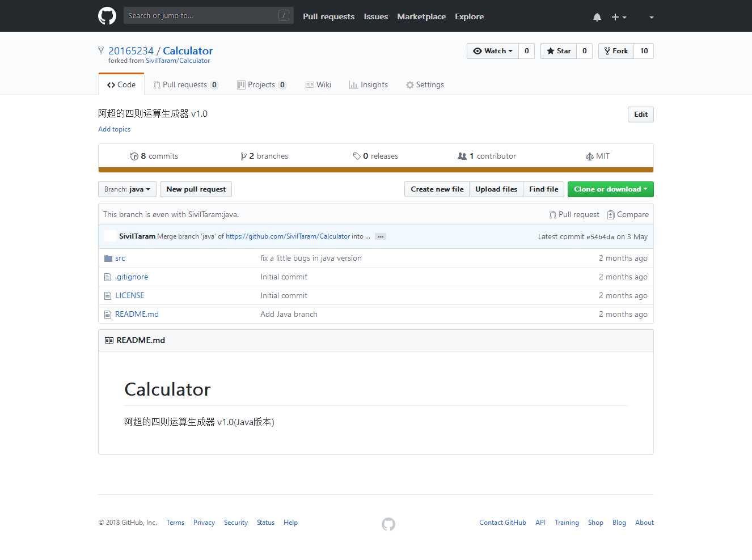Viewport: 752px width, 560px height.
Task: View the 1 contributor page
Action: pos(487,156)
